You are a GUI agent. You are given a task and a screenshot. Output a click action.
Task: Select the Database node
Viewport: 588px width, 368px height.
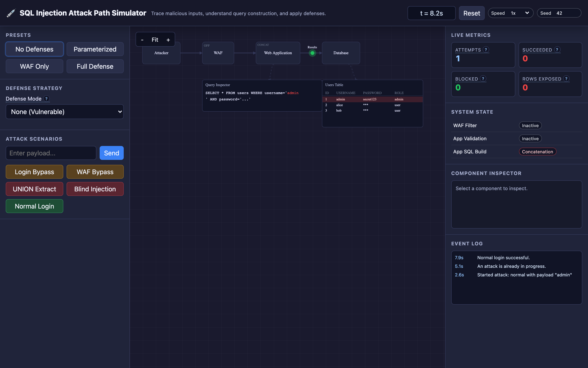[341, 53]
